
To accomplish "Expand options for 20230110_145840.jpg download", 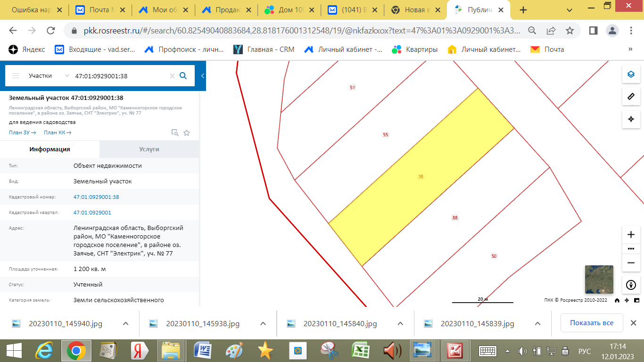I will (400, 323).
